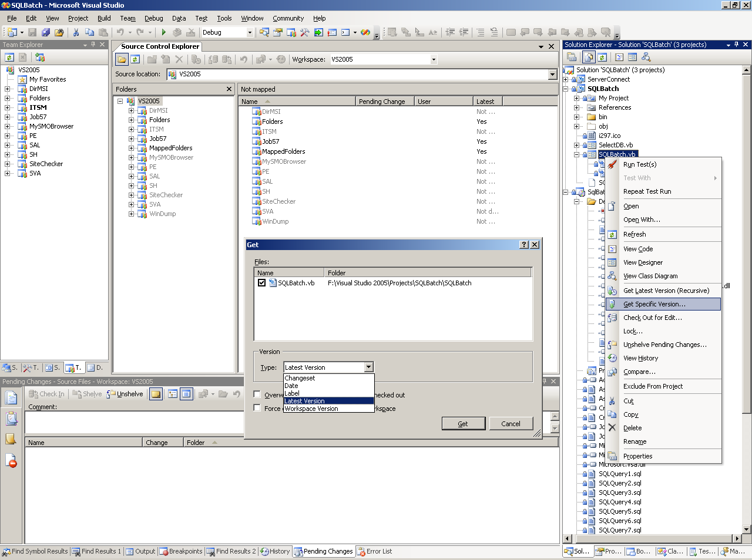The image size is (752, 560).
Task: Click the Get button in dialog
Action: click(463, 424)
